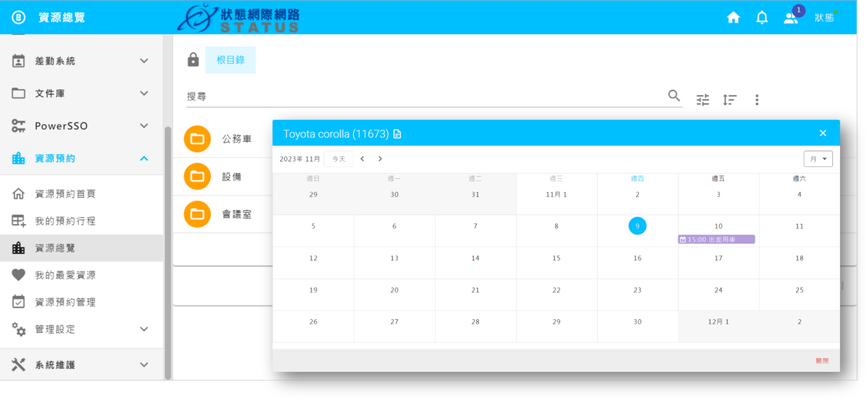
Task: Click the search magnifier icon
Action: [x=674, y=96]
